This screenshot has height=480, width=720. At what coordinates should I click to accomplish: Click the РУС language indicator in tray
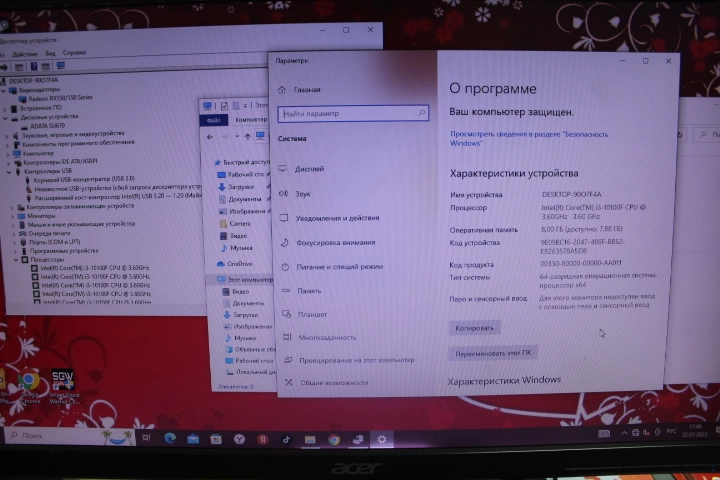coord(671,431)
